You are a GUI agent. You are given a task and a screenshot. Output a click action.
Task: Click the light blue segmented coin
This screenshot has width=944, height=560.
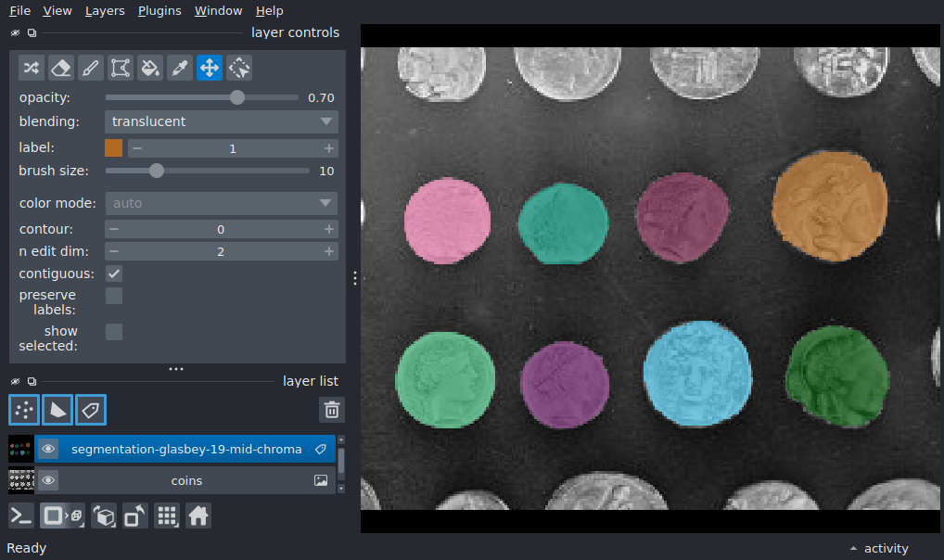pyautogui.click(x=697, y=374)
